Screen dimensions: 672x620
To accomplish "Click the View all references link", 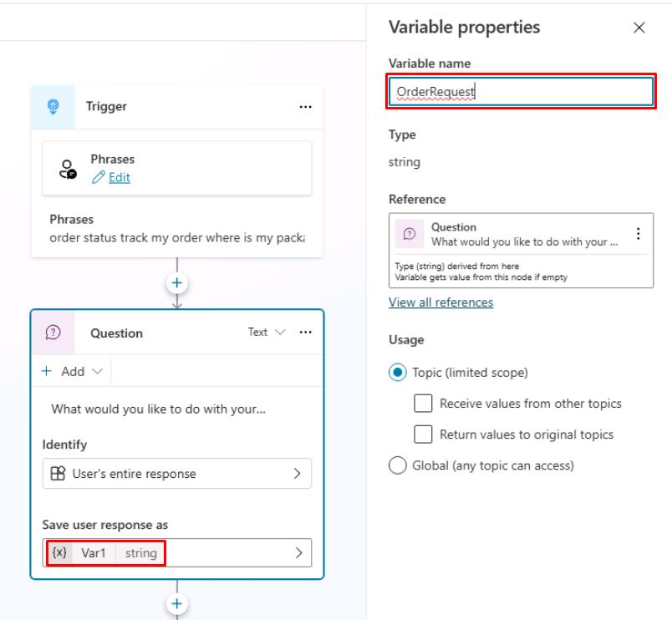I will tap(440, 302).
